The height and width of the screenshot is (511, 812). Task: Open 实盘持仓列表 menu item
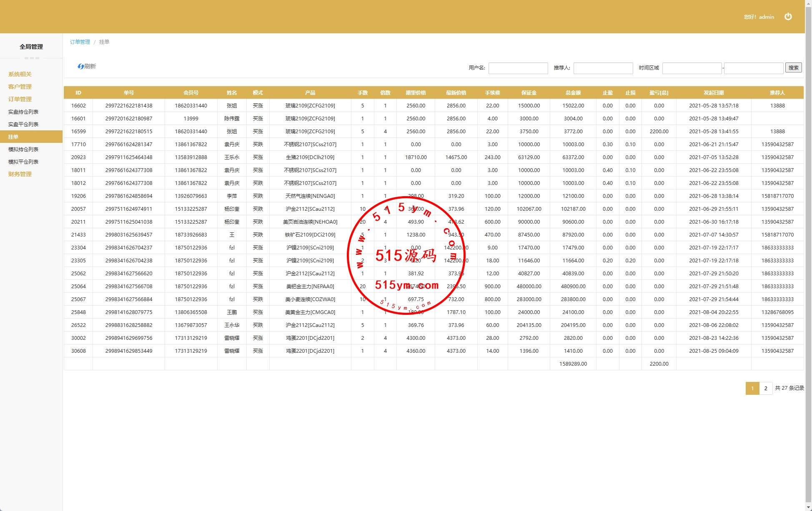23,112
